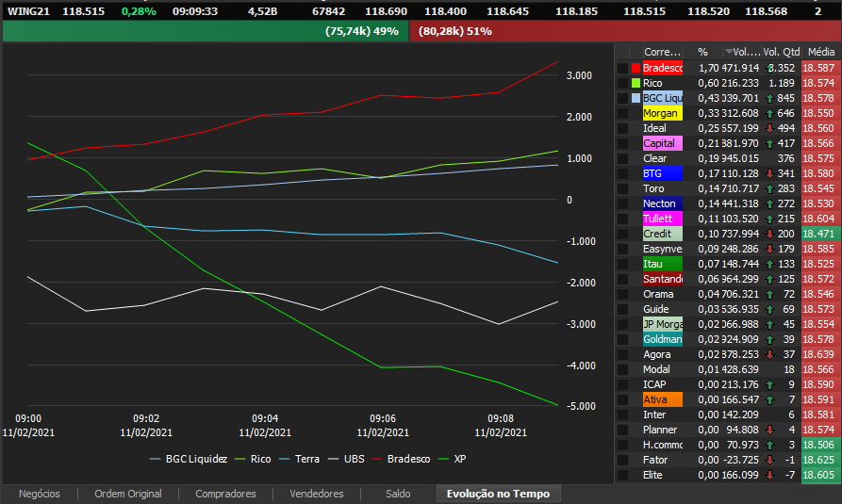The image size is (842, 504).
Task: Click the XP legend entry below chart
Action: coord(453,459)
